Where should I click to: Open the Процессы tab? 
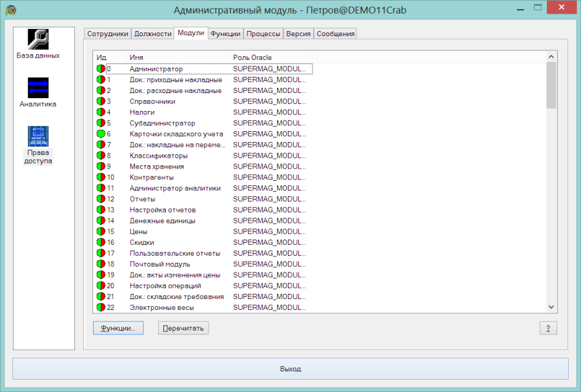[x=263, y=34]
